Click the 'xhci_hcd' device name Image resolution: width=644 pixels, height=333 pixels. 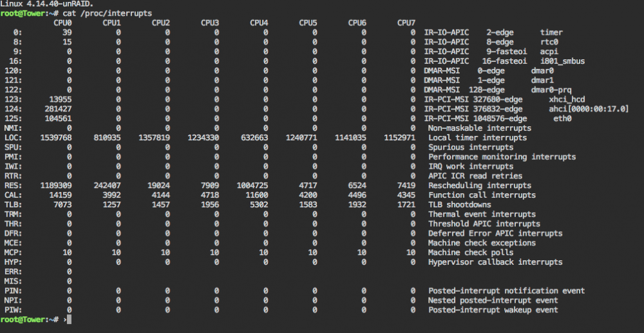pyautogui.click(x=567, y=99)
